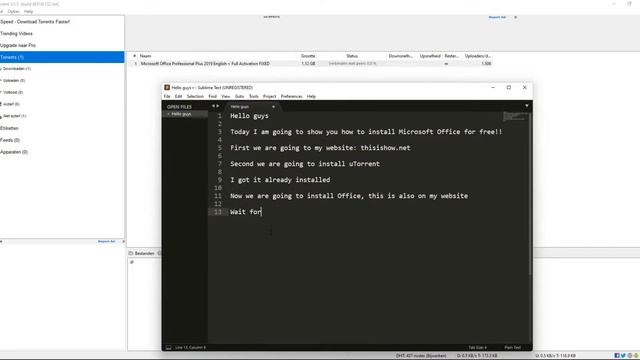640x360 pixels.
Task: Click uTorrent DHT nodes status
Action: click(421, 356)
